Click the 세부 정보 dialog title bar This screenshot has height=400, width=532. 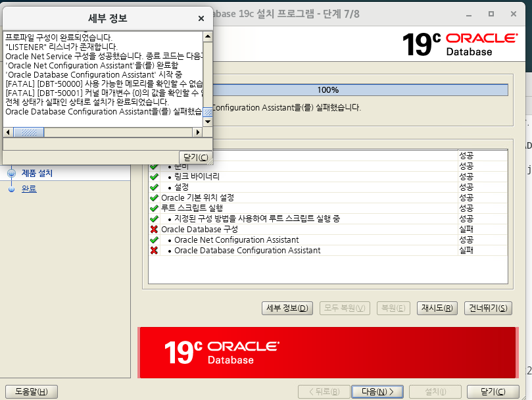[108, 18]
